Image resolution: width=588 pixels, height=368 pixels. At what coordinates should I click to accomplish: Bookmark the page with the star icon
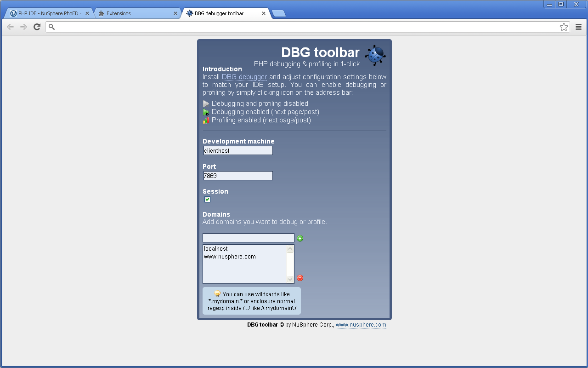point(564,27)
